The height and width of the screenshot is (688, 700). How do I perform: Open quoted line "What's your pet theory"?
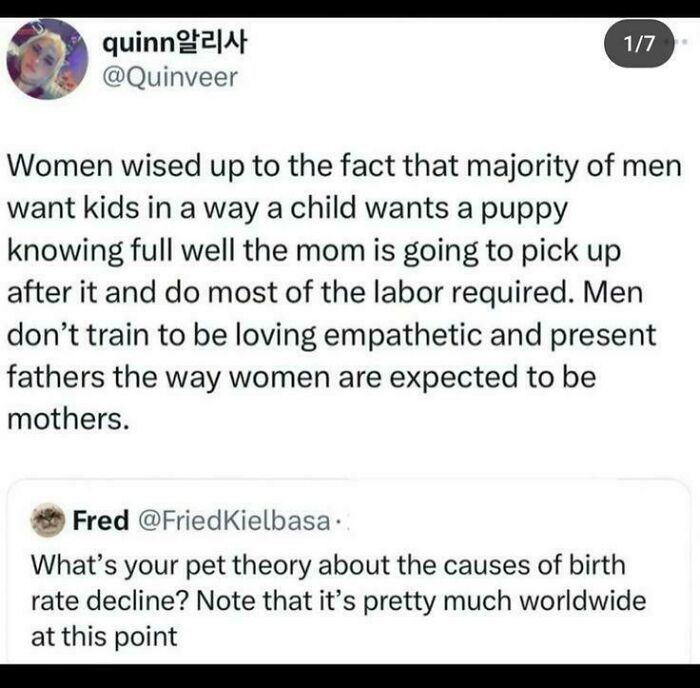328,564
